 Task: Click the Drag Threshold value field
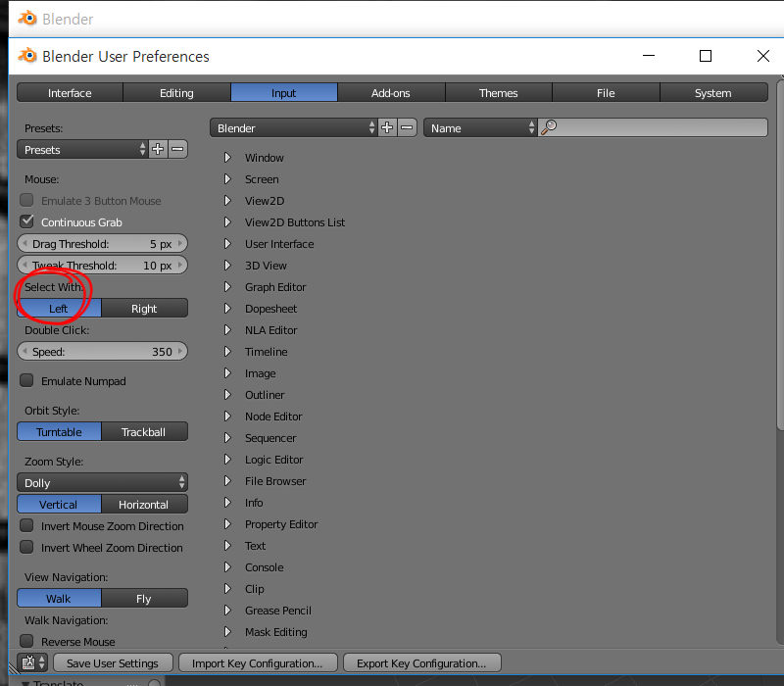tap(103, 243)
